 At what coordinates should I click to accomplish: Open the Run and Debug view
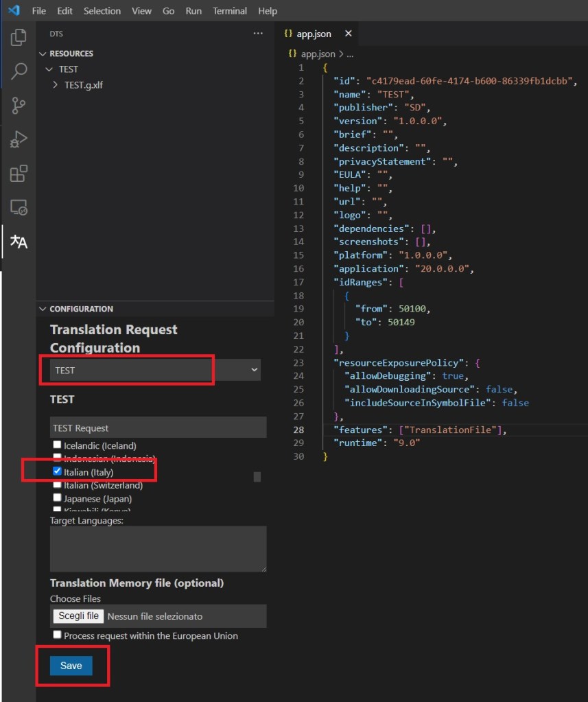19,139
